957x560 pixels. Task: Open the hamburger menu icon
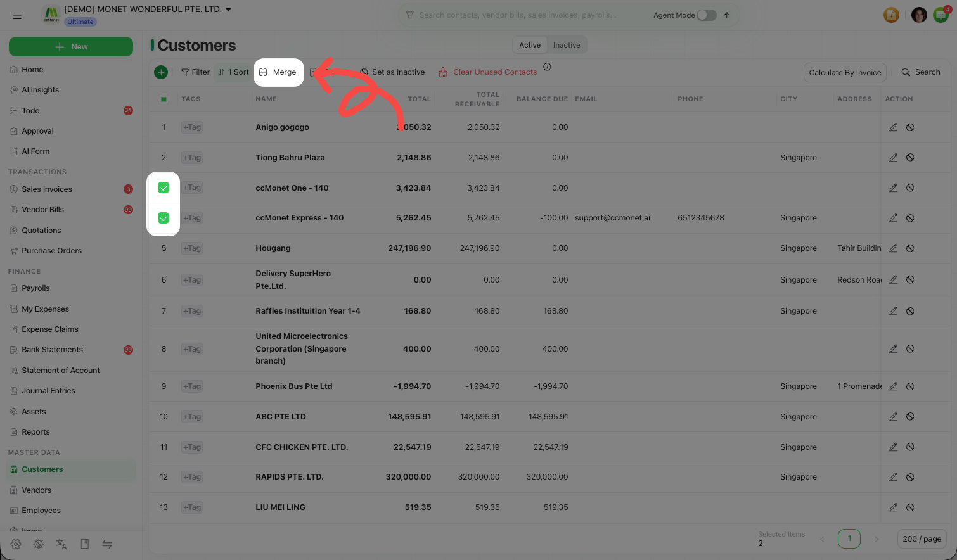pos(17,15)
